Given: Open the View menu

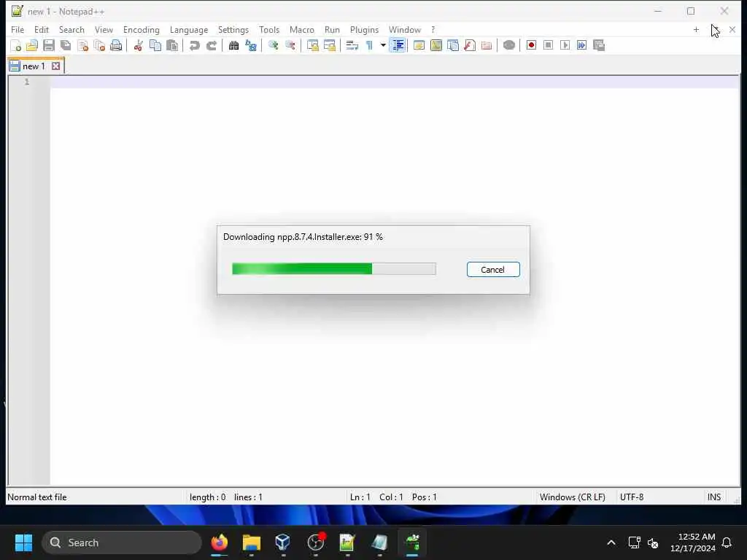Looking at the screenshot, I should point(104,29).
